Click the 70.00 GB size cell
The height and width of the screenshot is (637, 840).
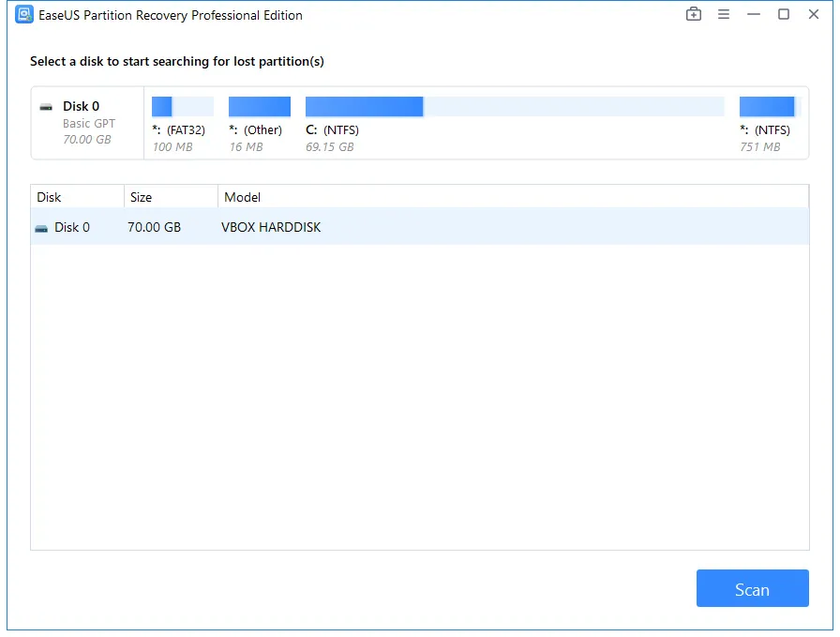coord(155,227)
